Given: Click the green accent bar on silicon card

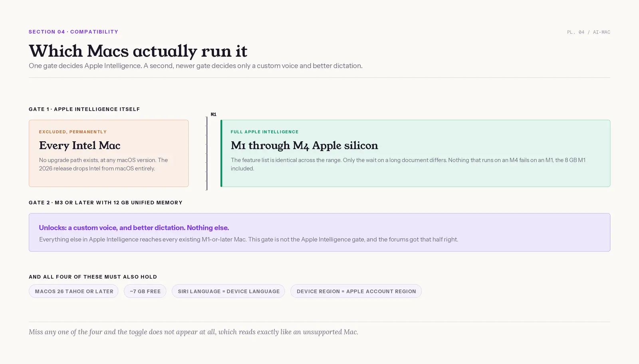Looking at the screenshot, I should [x=221, y=153].
